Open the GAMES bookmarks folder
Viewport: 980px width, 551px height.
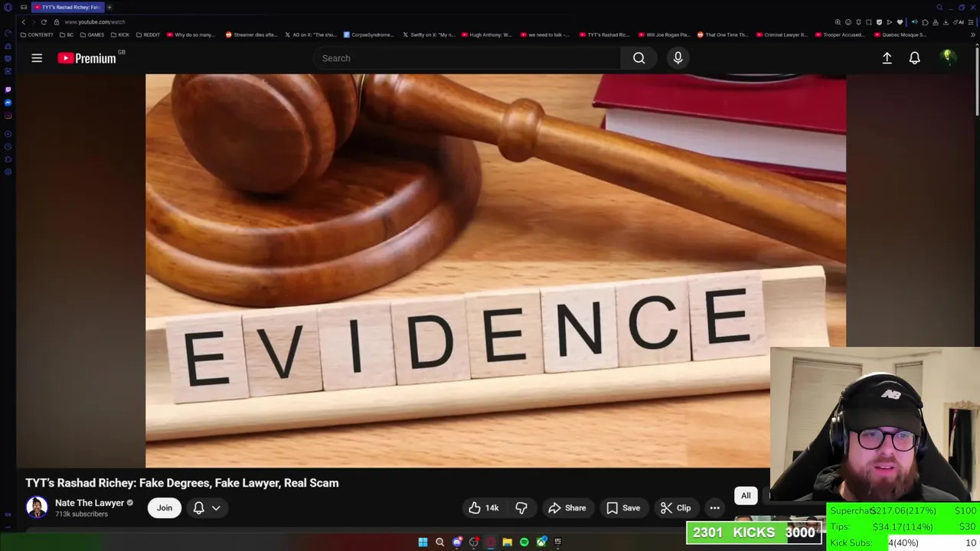point(92,34)
